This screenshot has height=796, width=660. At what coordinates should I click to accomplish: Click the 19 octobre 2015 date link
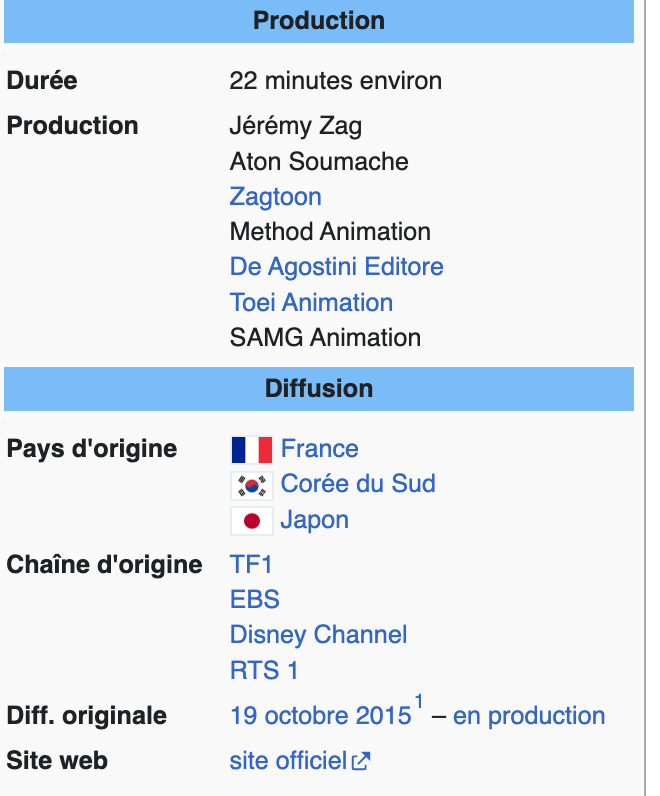[320, 716]
